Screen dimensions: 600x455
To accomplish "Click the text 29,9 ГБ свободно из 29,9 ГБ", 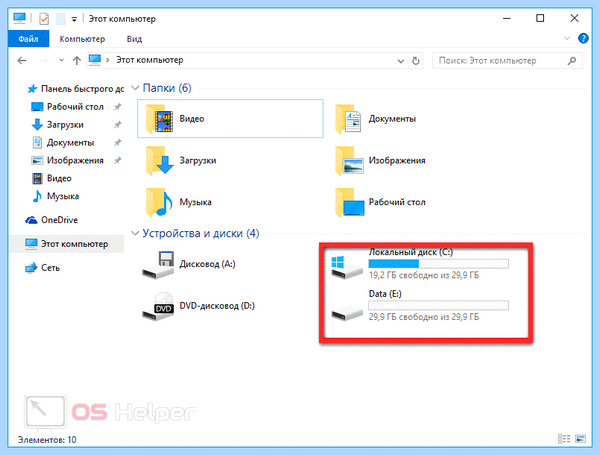I will [x=424, y=317].
